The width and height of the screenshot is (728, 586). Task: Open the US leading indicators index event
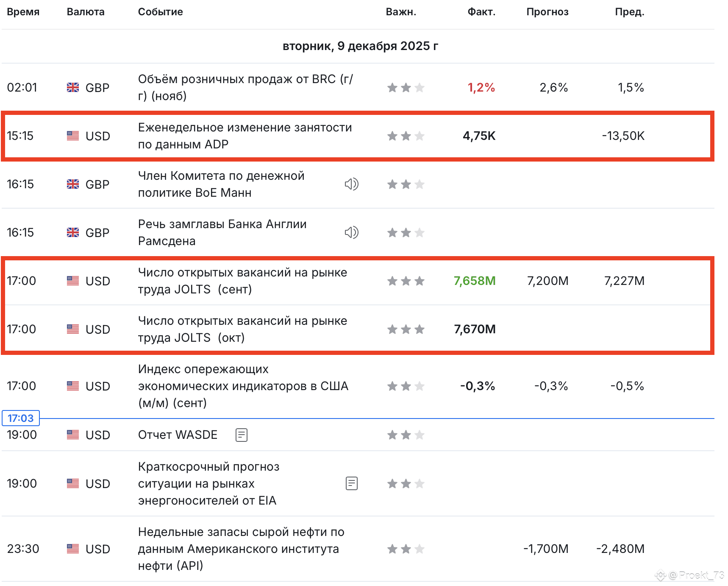tap(243, 386)
